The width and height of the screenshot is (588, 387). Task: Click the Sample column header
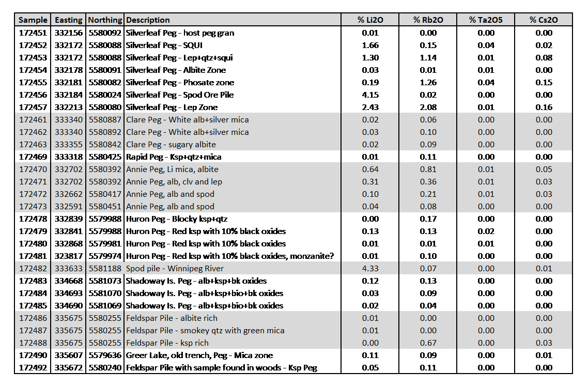[x=33, y=20]
